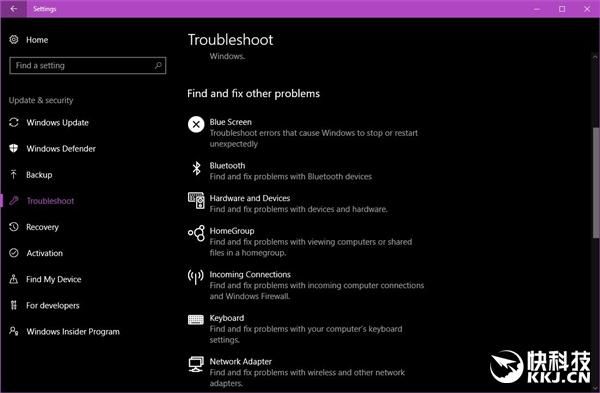Click the Home gear icon

point(14,39)
